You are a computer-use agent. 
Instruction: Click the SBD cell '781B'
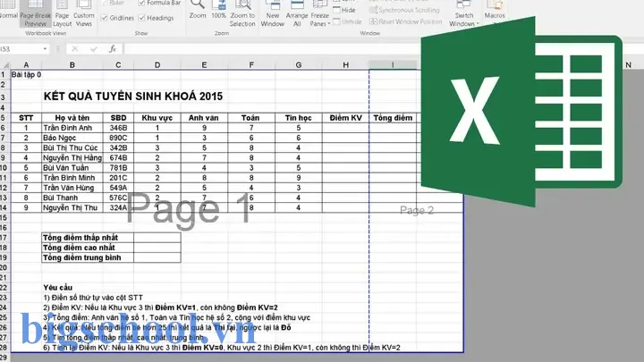tap(118, 168)
